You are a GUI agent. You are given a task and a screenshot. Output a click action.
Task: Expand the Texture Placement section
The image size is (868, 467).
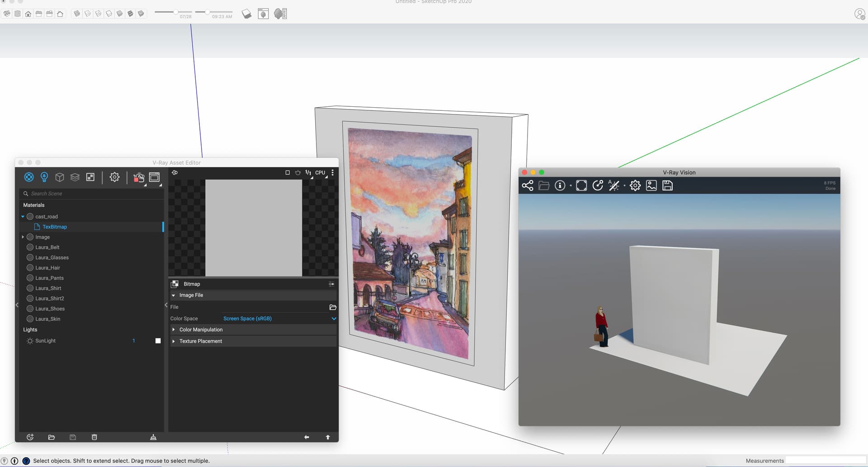174,341
